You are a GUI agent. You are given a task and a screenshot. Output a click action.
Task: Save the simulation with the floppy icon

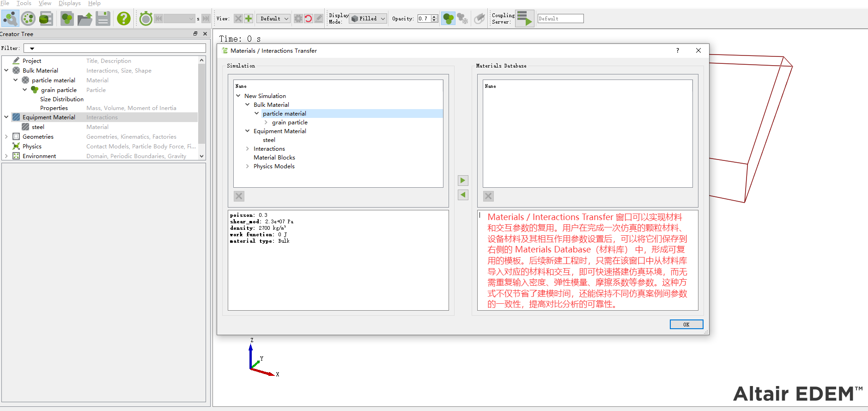[x=103, y=18]
